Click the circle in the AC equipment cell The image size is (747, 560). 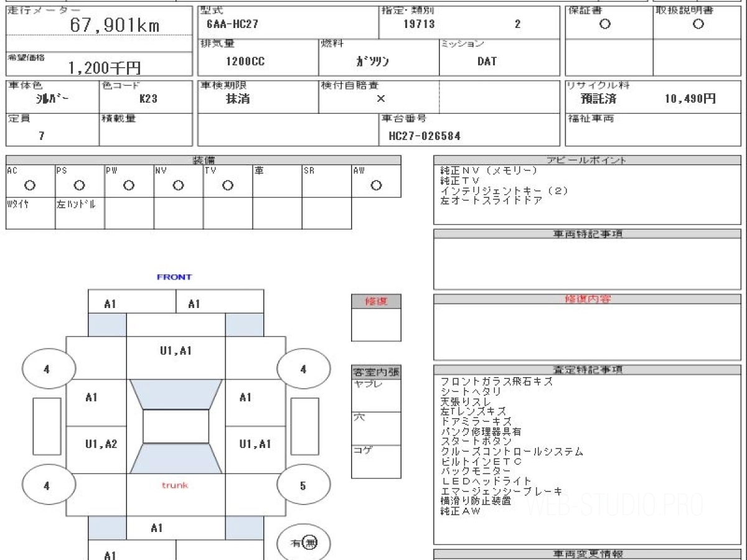pyautogui.click(x=29, y=185)
